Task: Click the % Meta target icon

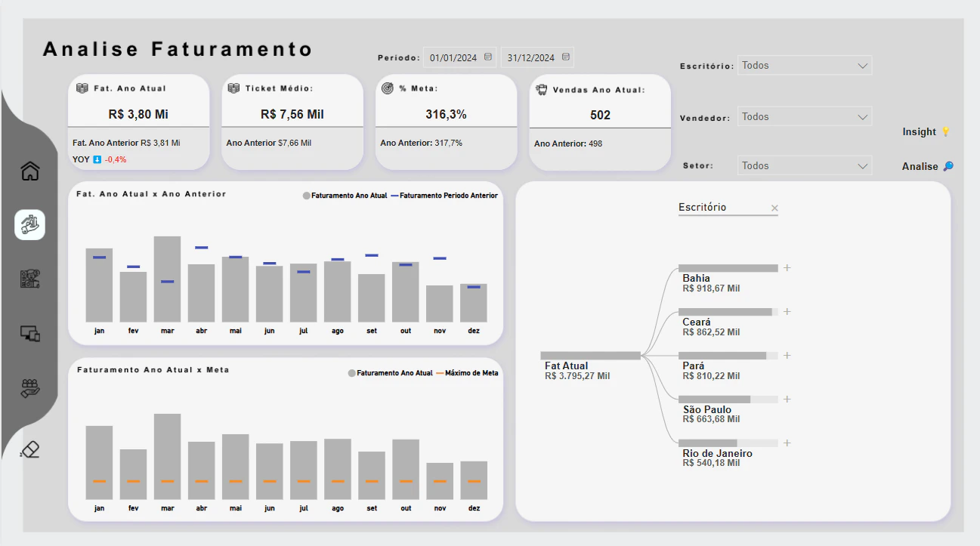Action: tap(388, 88)
